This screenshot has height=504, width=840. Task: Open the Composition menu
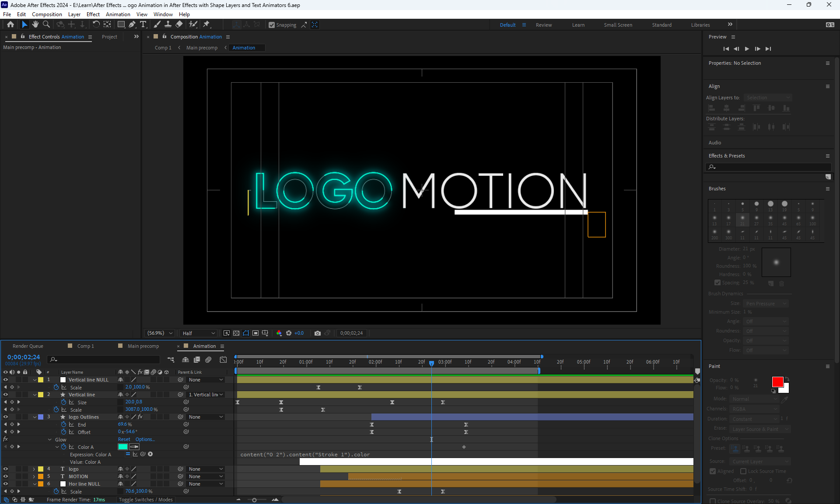click(47, 14)
